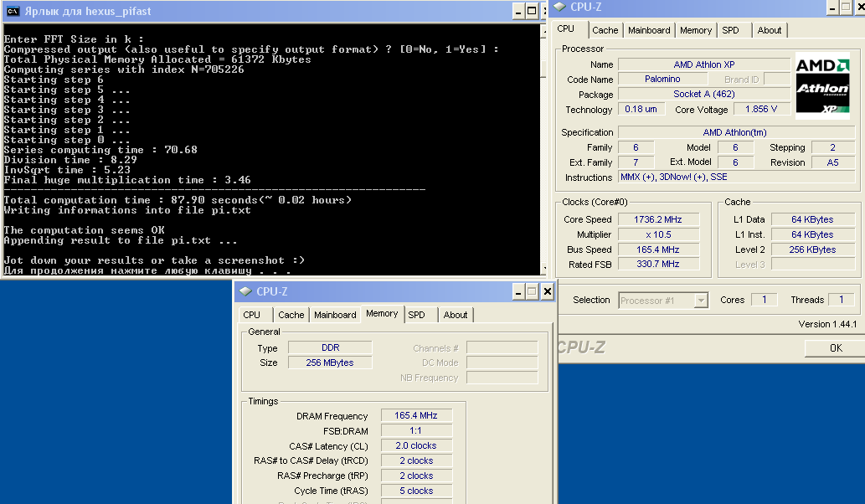Close the lower CPU-Z Memory window
The width and height of the screenshot is (865, 504).
[548, 291]
